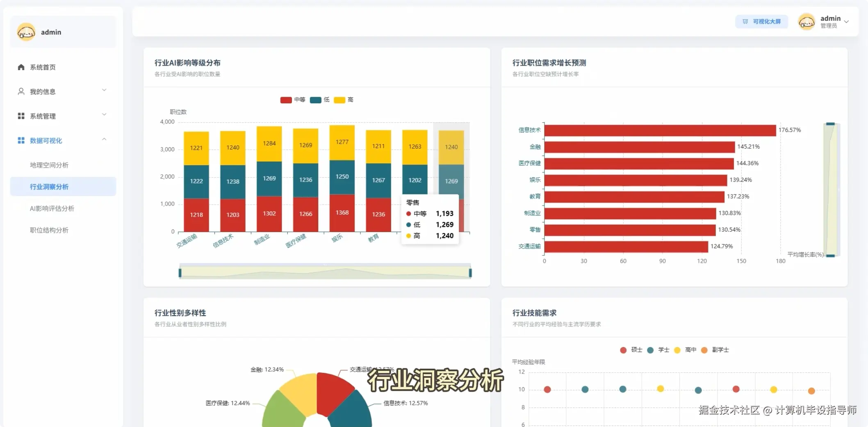Click the 教育 bar showing 137.23%
The image size is (868, 427).
click(634, 197)
